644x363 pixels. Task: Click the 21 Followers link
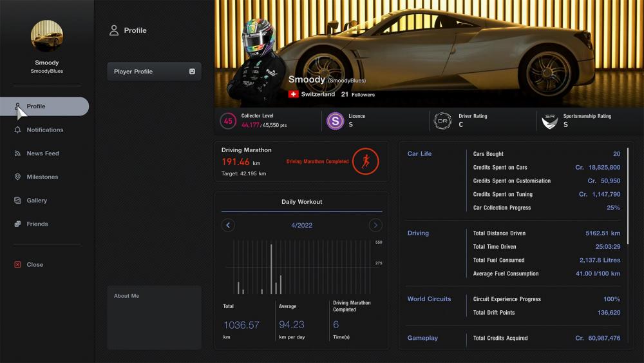(357, 94)
